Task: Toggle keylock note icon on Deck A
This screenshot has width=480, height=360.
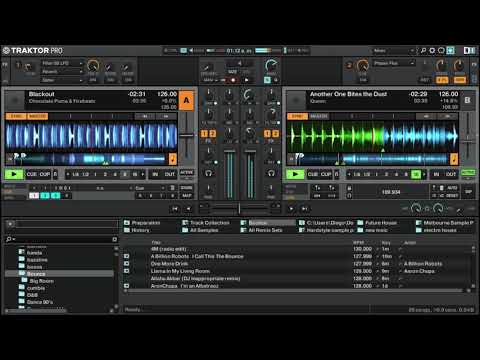Action: coord(173,159)
